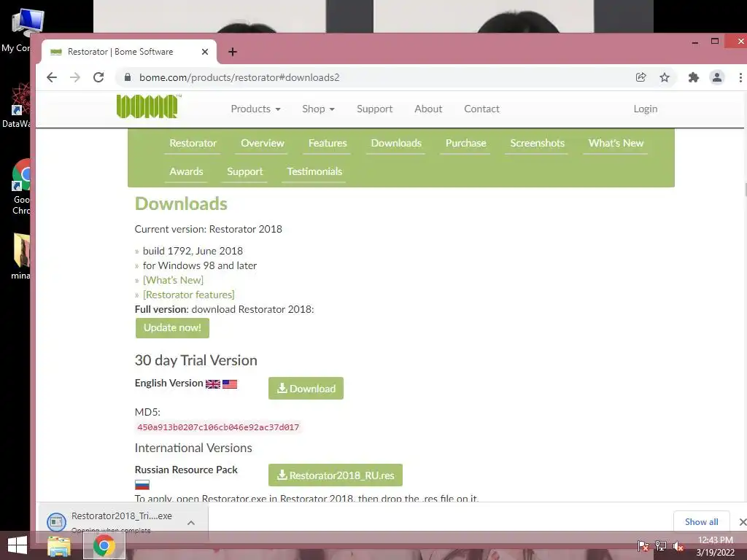
Task: Open the Testimonials tab
Action: point(314,172)
